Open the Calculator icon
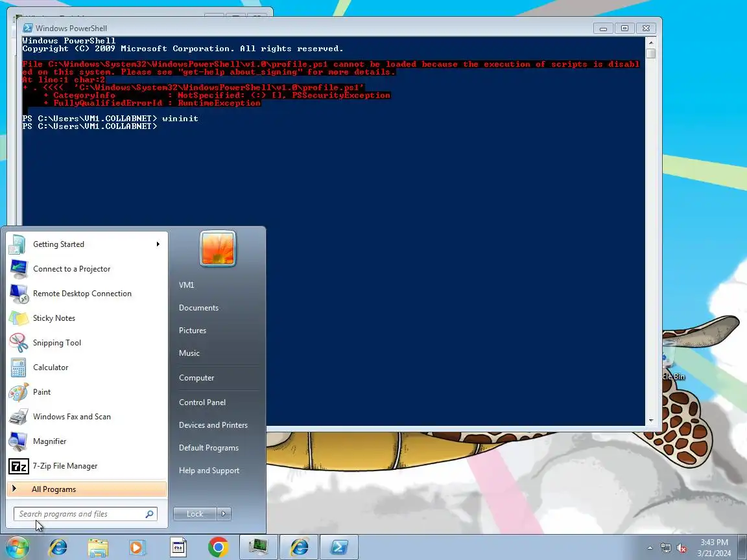747x560 pixels. (x=18, y=367)
